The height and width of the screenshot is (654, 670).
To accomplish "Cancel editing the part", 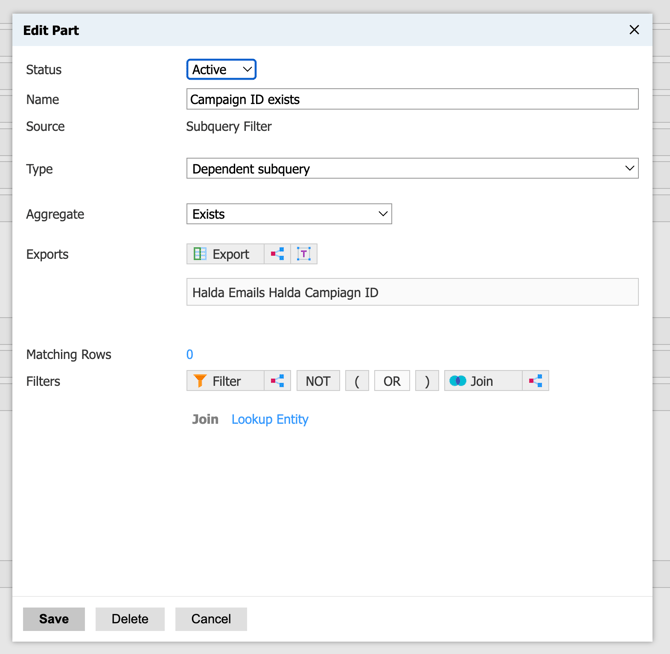I will coord(211,619).
